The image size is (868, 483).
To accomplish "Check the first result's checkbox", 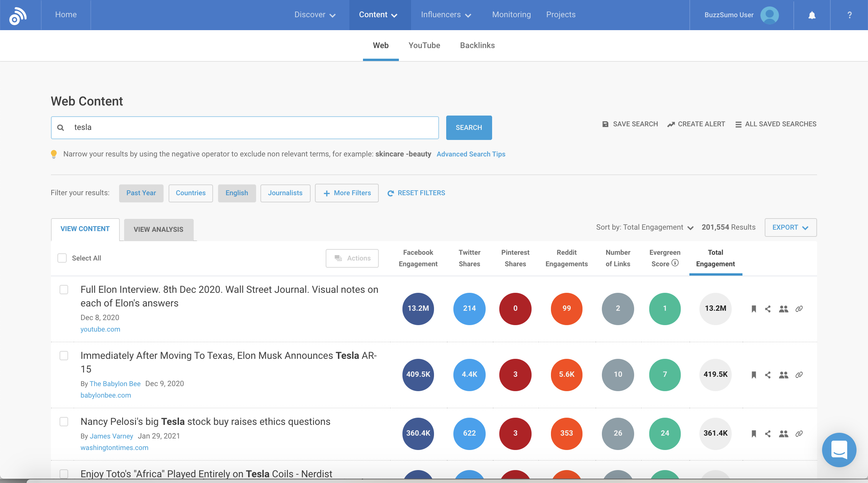I will click(x=63, y=290).
